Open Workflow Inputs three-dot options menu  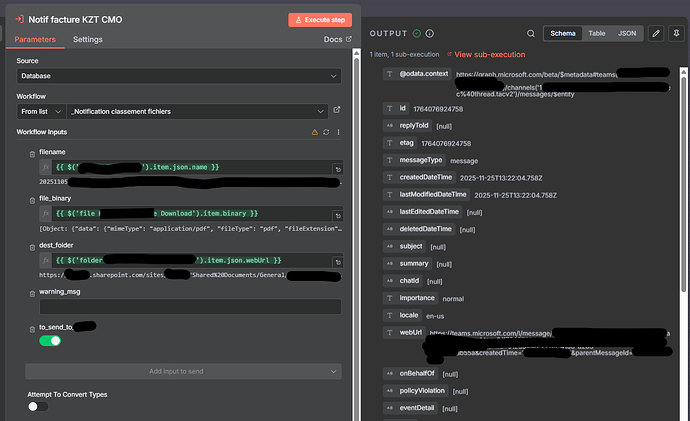[x=338, y=132]
